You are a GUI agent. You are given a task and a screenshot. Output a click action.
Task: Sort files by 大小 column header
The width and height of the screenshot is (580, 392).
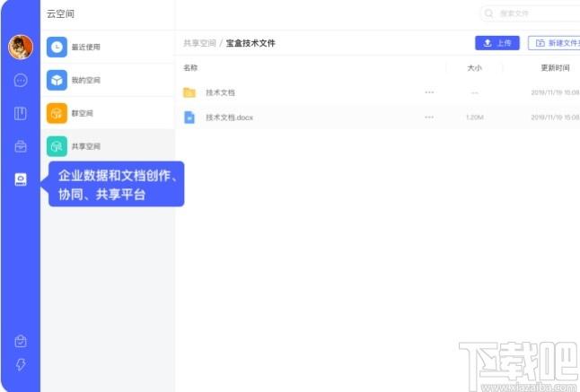point(474,67)
